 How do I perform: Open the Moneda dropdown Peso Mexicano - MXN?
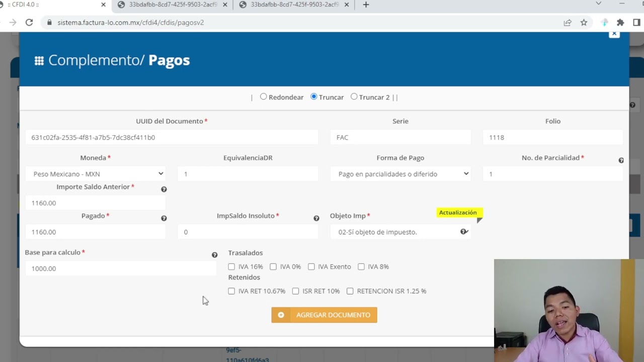[96, 174]
